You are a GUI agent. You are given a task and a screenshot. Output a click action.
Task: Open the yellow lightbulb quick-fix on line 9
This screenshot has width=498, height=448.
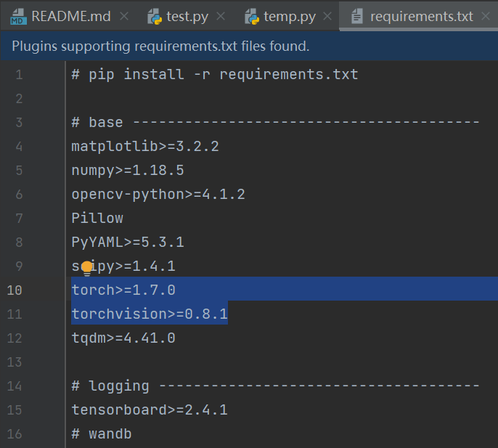coord(86,268)
